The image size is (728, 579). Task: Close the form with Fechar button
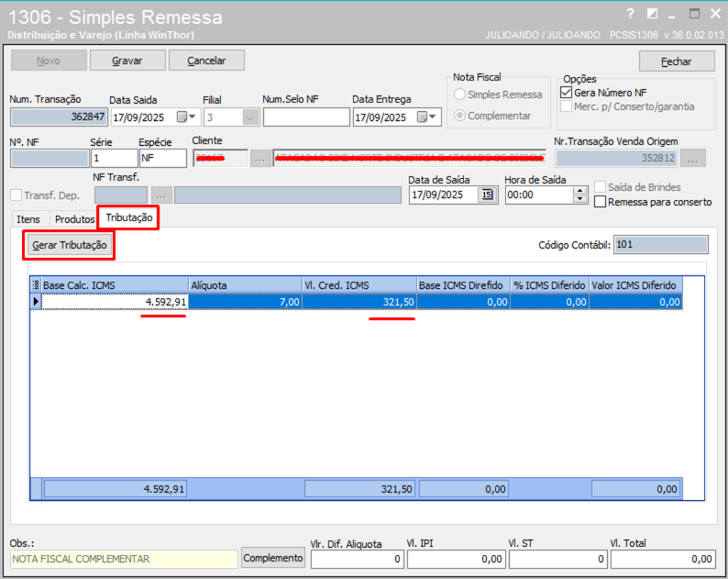click(677, 61)
